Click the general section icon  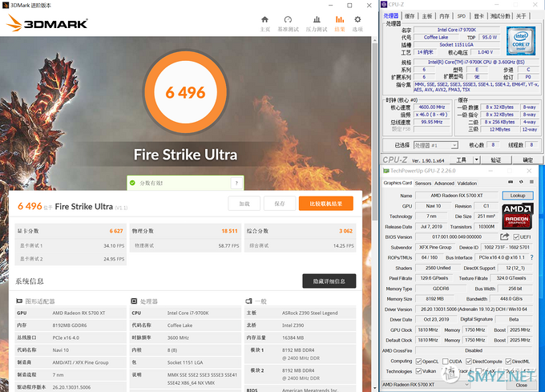[x=248, y=301]
